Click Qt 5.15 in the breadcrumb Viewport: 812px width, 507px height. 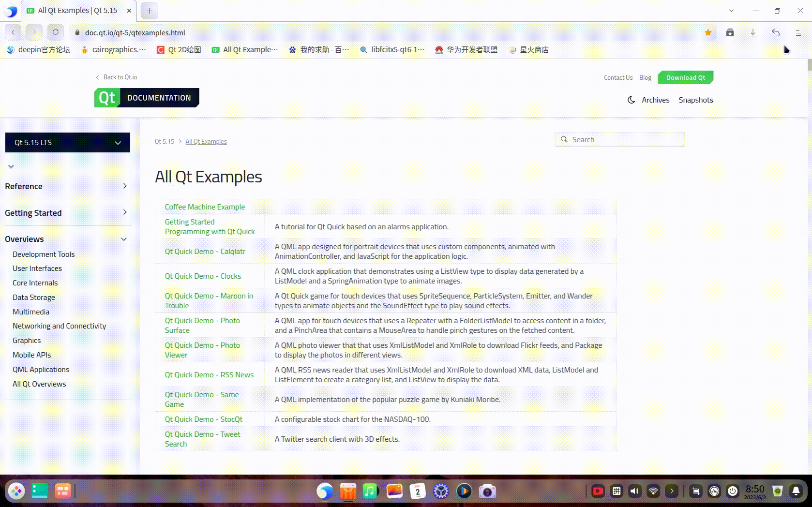point(165,141)
